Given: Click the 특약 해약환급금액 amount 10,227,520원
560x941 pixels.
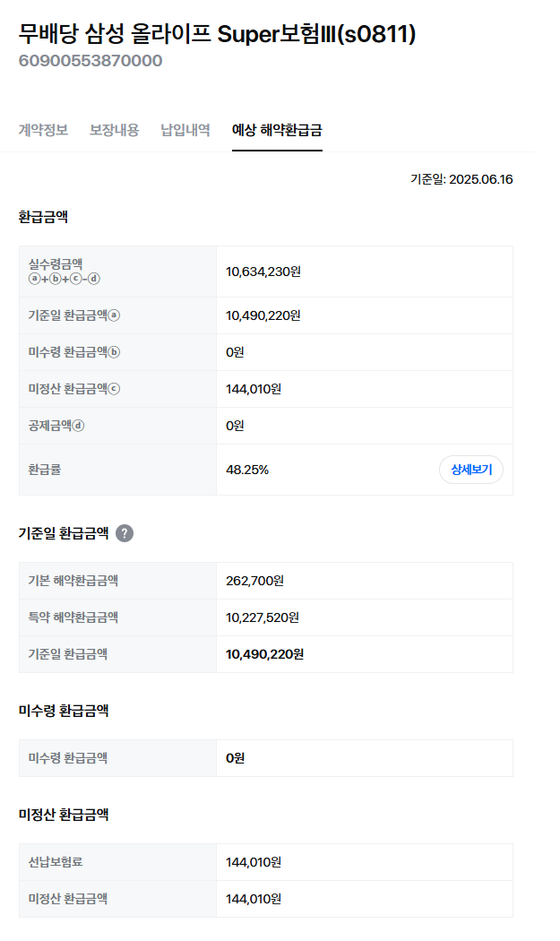Looking at the screenshot, I should point(263,617).
